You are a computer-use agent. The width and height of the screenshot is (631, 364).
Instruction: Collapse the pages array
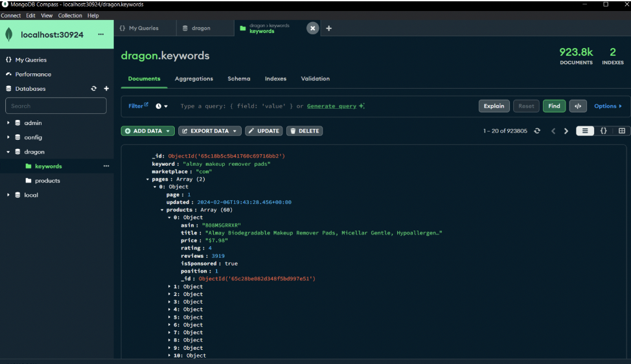click(x=148, y=179)
